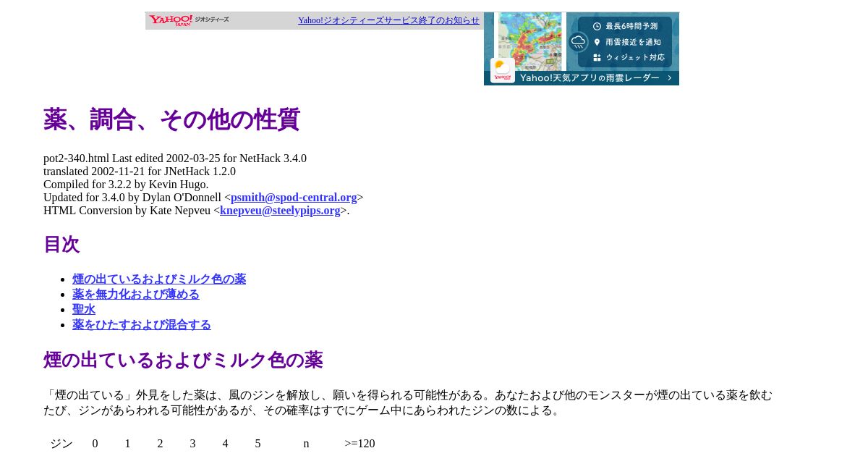Viewport: 868px width, 456px height.
Task: Go to the 聖水 section link
Action: [84, 310]
